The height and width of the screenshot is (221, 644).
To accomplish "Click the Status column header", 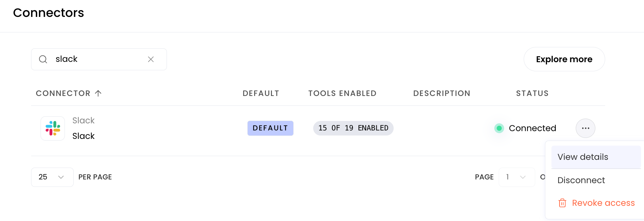I will [532, 93].
